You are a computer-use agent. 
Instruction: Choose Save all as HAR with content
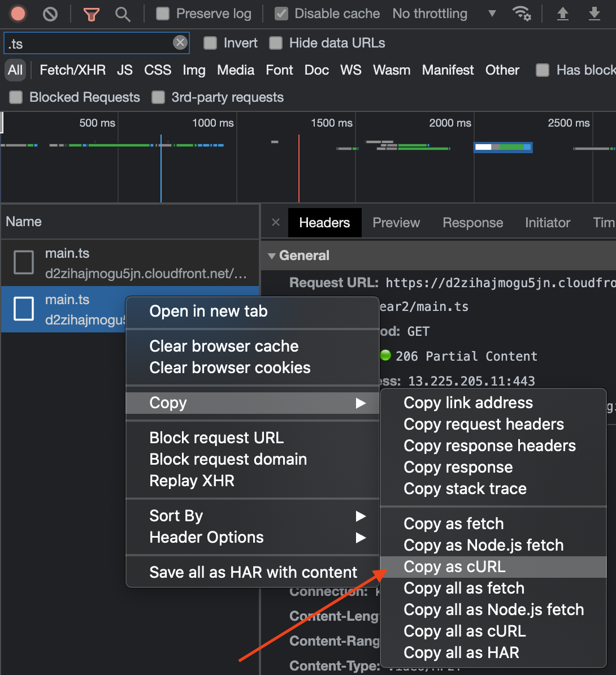(252, 573)
